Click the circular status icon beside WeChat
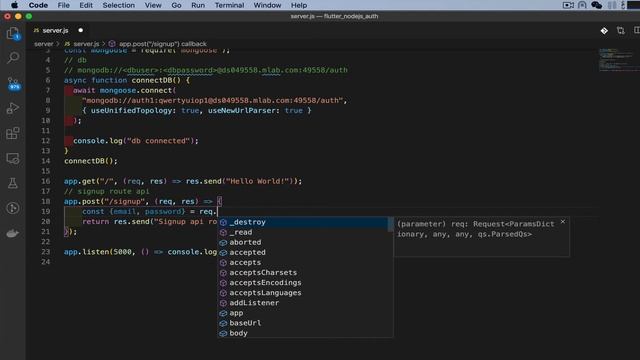The height and width of the screenshot is (360, 640). point(582,5)
